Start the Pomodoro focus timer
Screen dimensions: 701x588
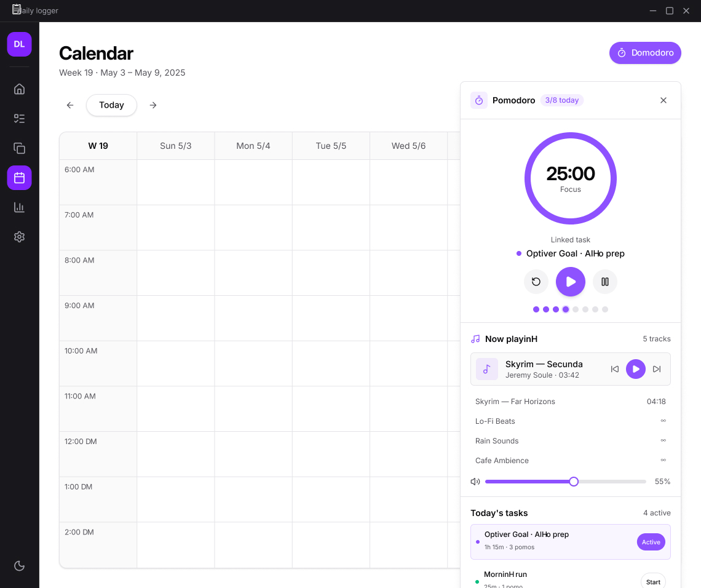(x=571, y=282)
